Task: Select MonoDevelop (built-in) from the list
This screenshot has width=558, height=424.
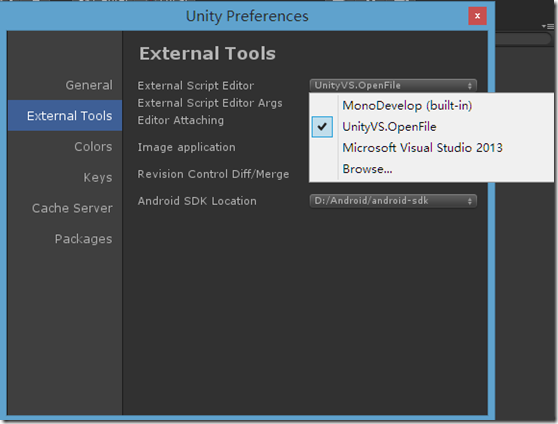Action: (407, 106)
